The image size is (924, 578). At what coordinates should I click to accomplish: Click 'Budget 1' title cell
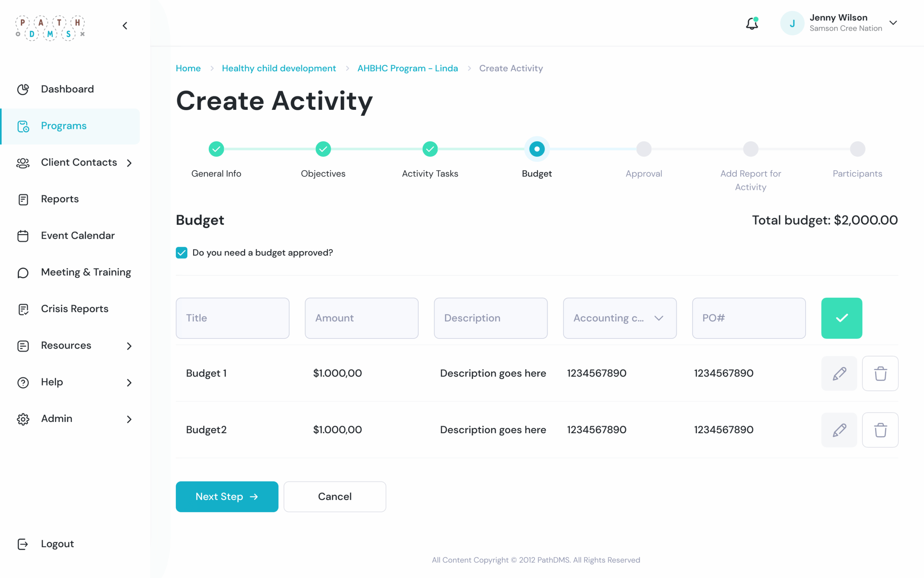point(206,373)
